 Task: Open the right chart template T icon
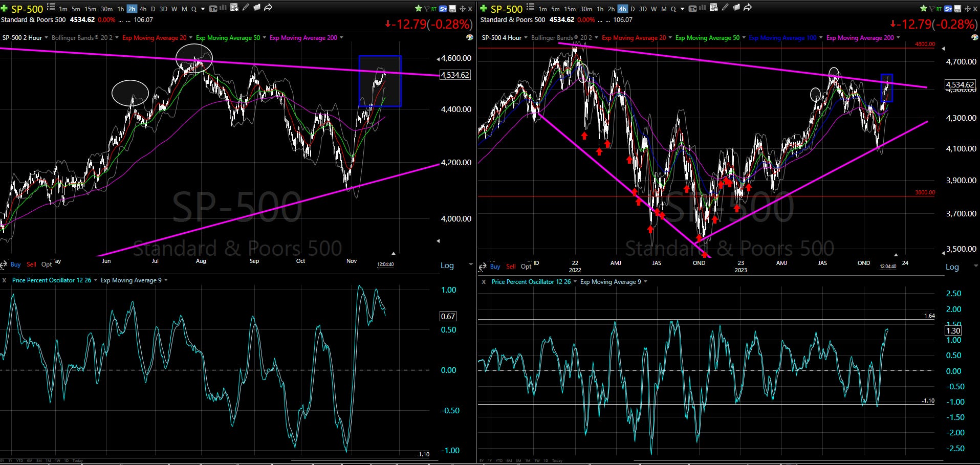[692, 9]
